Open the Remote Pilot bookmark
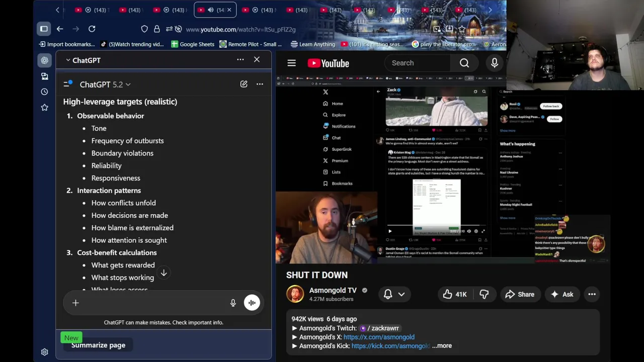644x362 pixels. click(251, 44)
